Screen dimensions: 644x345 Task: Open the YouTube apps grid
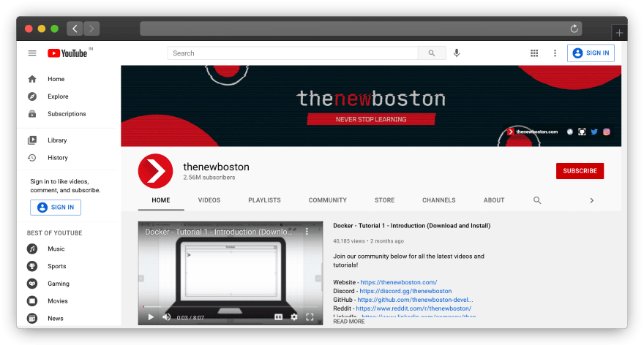(534, 53)
